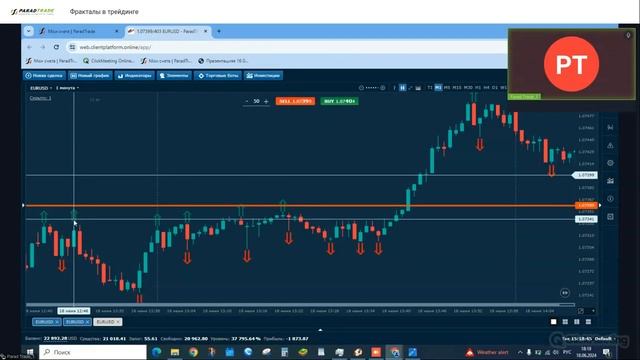Click the scroll-to-latest arrow circle on chart
Image resolution: width=640 pixels, height=360 pixels.
tap(564, 293)
